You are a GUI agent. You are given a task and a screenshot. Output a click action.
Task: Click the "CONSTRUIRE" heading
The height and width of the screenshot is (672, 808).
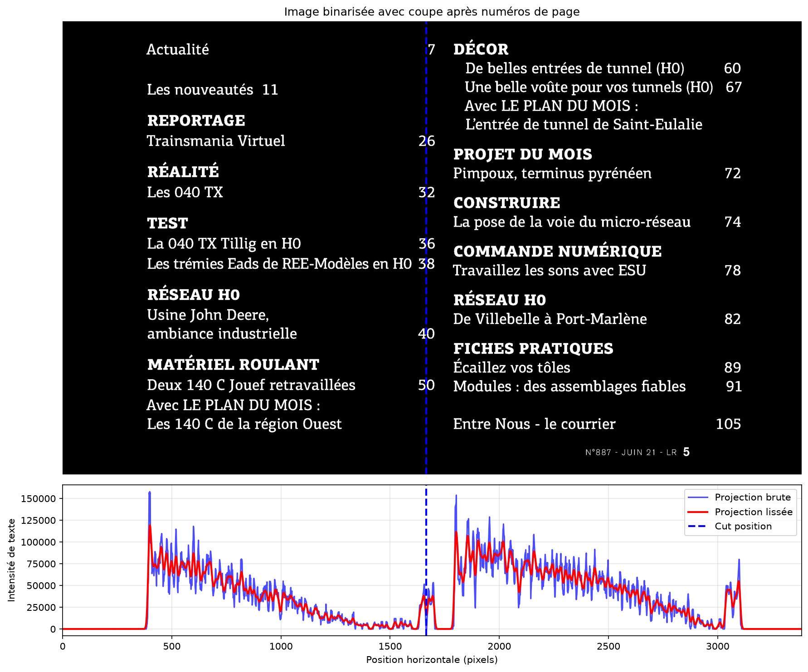[507, 203]
